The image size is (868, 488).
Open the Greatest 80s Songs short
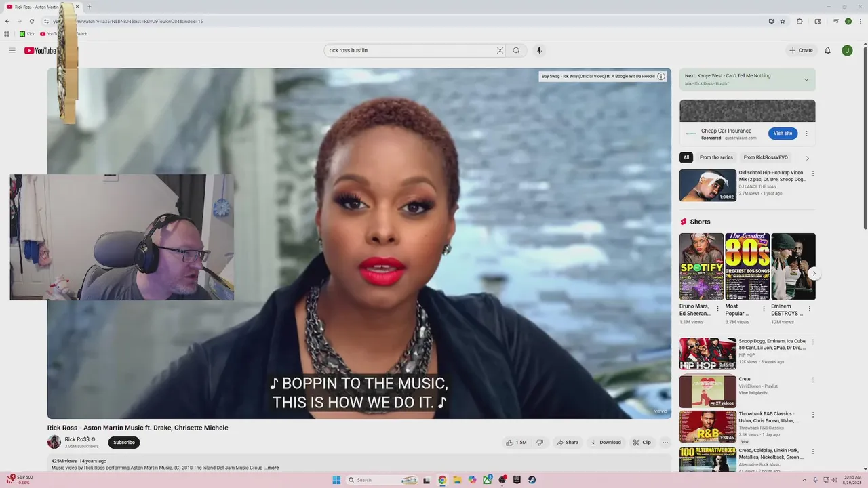pos(747,266)
